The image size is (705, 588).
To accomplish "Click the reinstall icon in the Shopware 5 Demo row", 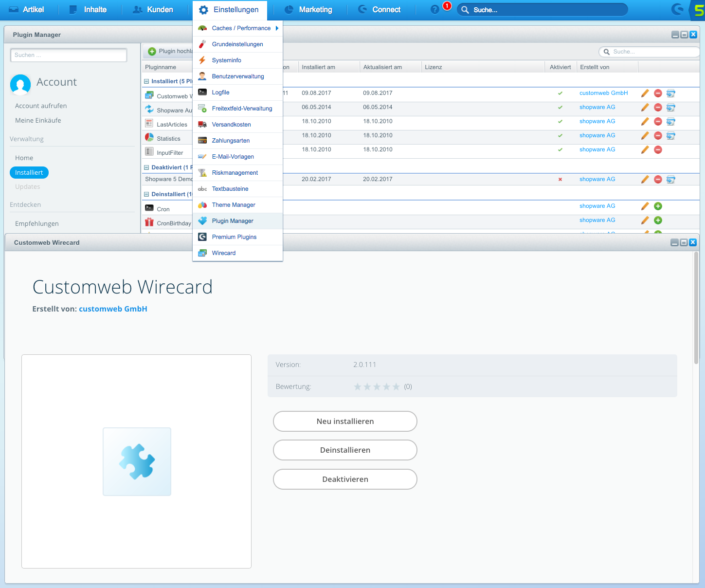I will pos(670,180).
